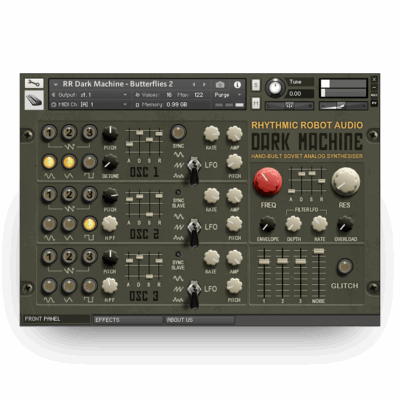Open the instrument name dropdown arrow
Image resolution: width=400 pixels, height=400 pixels.
point(56,85)
